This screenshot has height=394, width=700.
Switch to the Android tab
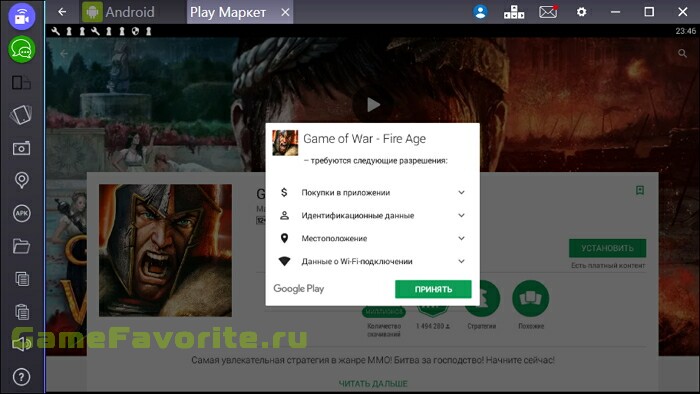pyautogui.click(x=118, y=12)
